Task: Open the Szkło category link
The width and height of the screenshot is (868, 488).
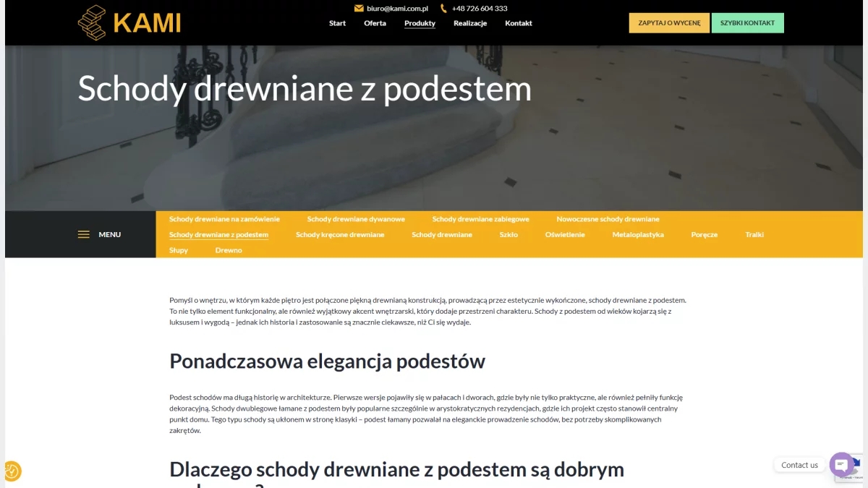Action: (509, 235)
